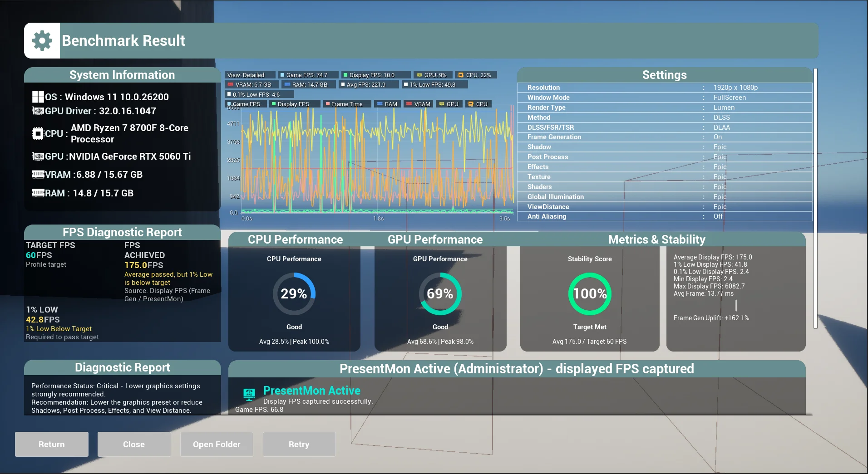868x474 pixels.
Task: Click the CPU Performance 29% gauge
Action: point(294,294)
